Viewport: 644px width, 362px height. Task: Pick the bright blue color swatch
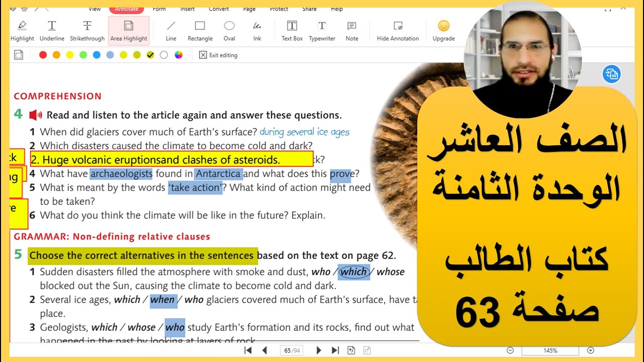[97, 55]
